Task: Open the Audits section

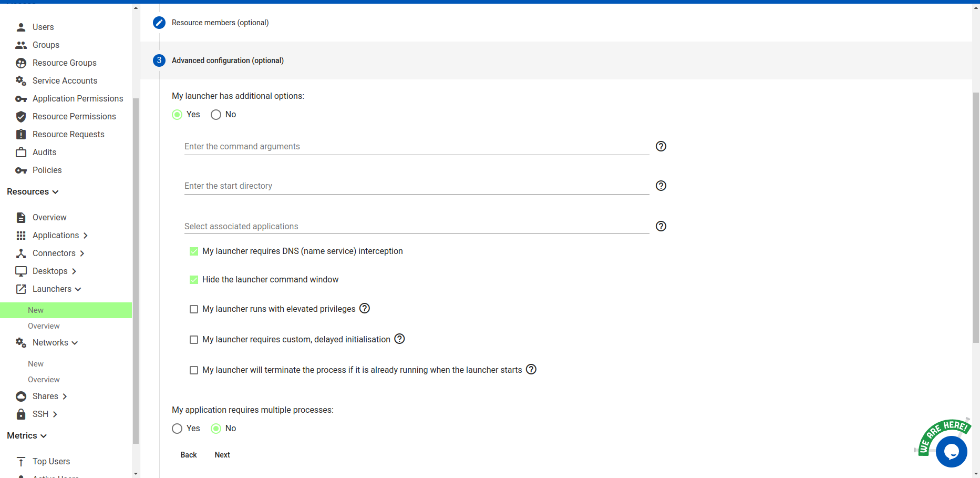Action: pos(44,152)
